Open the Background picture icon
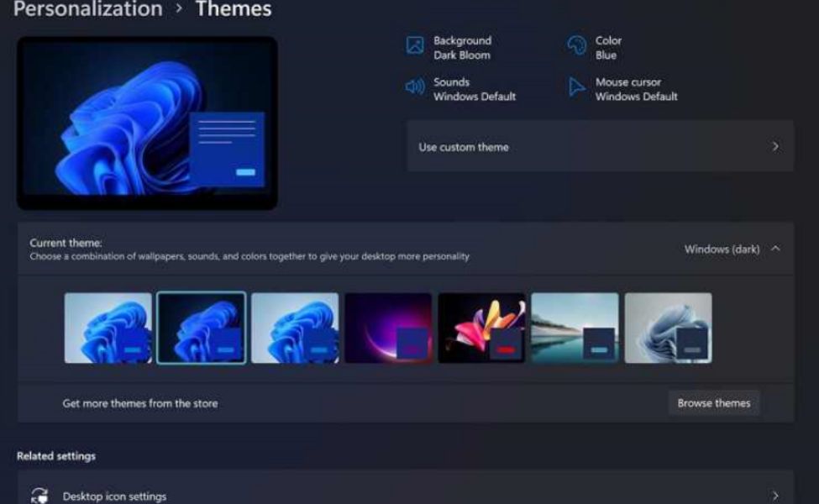819x504 pixels. 415,45
